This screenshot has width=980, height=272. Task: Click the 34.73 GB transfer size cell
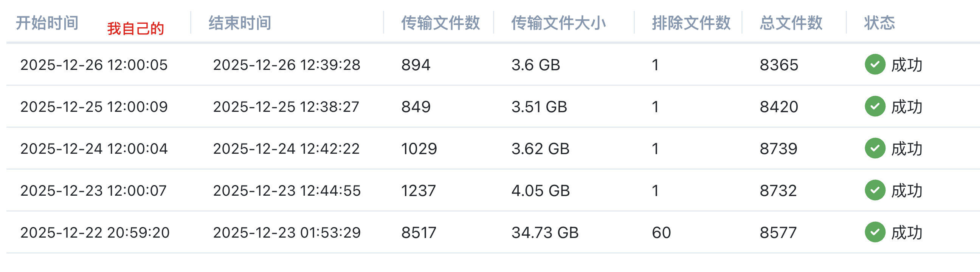coord(545,232)
